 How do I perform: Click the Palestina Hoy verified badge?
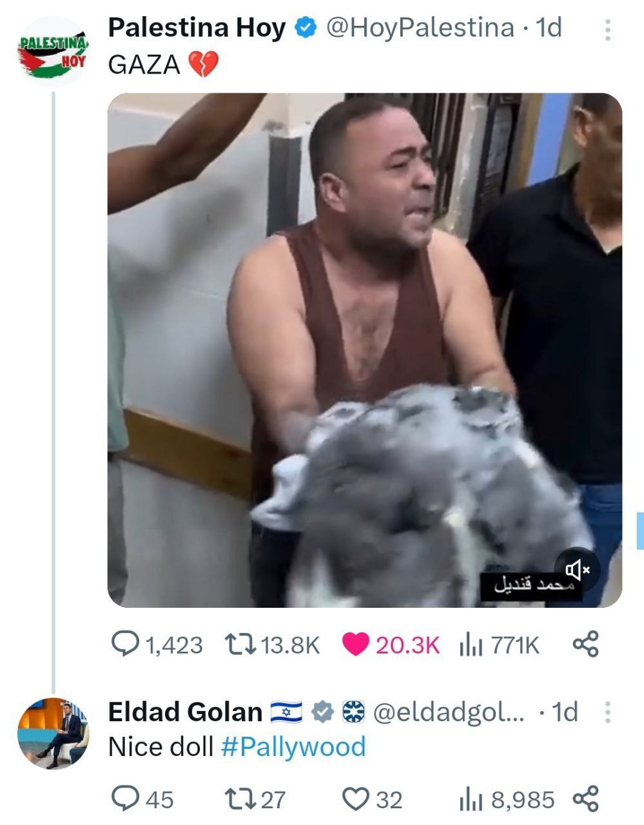306,28
